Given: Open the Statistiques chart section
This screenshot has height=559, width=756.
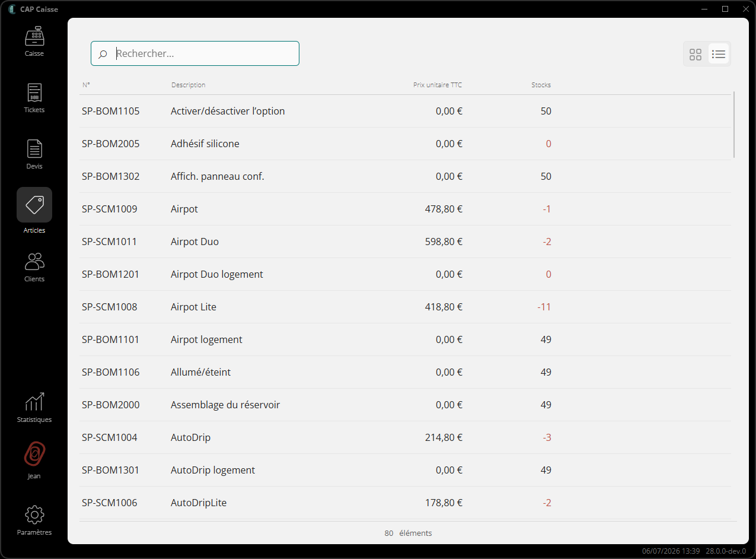Looking at the screenshot, I should (x=34, y=407).
